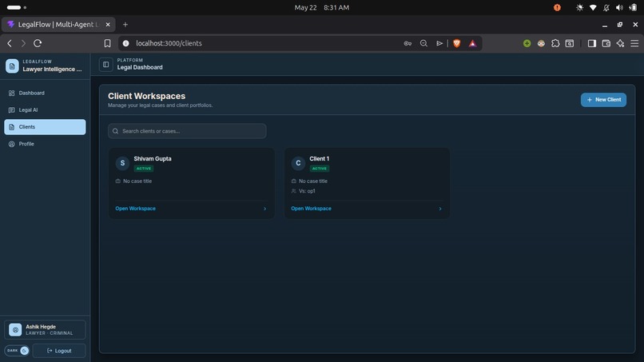Screen dimensions: 644x362
Task: Open the clock showing May 22 8:31 AM
Action: click(x=322, y=7)
